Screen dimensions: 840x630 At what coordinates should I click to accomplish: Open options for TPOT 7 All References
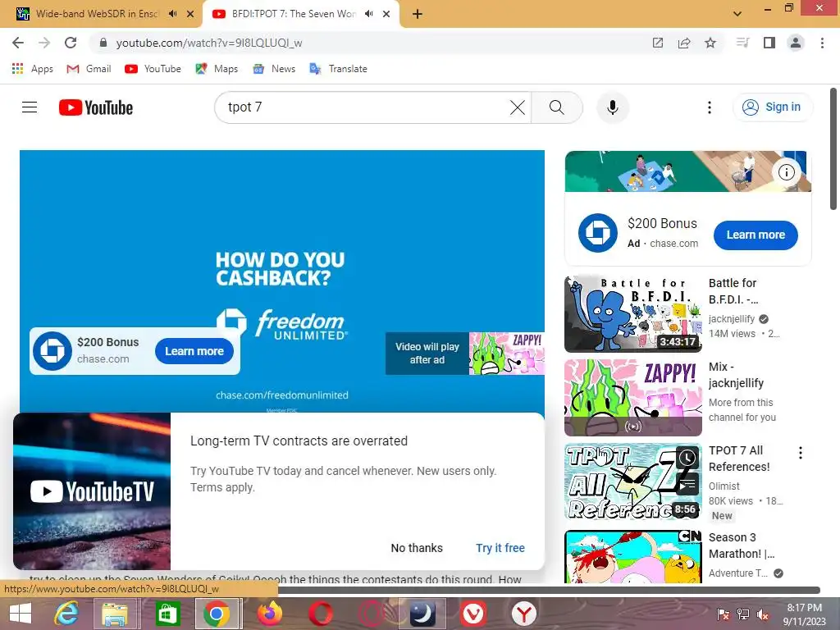[801, 453]
